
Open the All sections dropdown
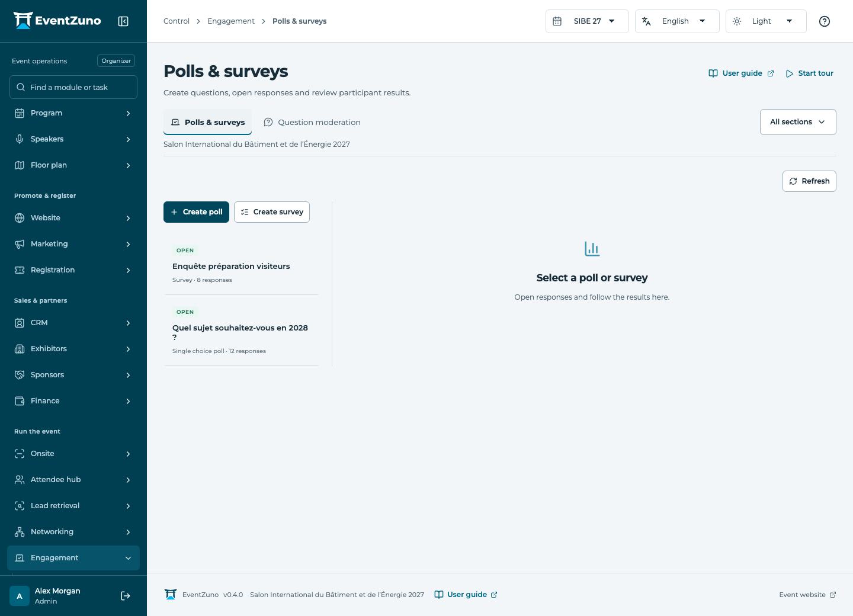tap(798, 122)
